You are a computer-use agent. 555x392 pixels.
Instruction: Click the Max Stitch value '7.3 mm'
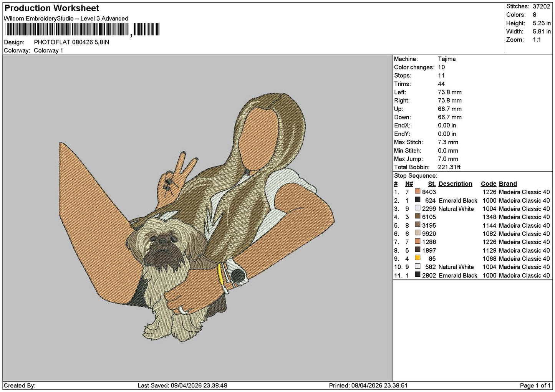(448, 142)
